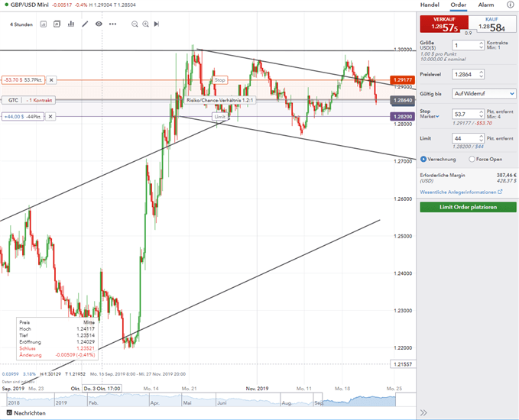Switch to the Order tab
The height and width of the screenshot is (420, 519).
pyautogui.click(x=458, y=5)
